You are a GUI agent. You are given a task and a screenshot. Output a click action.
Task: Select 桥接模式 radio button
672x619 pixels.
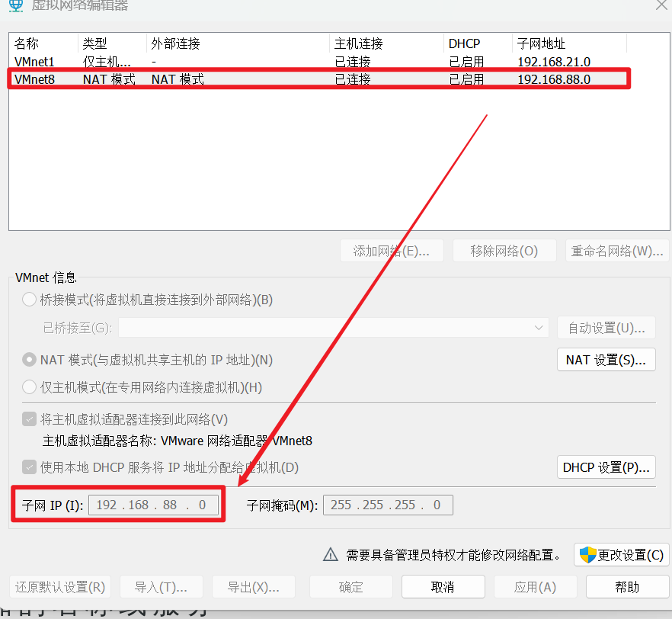[29, 300]
